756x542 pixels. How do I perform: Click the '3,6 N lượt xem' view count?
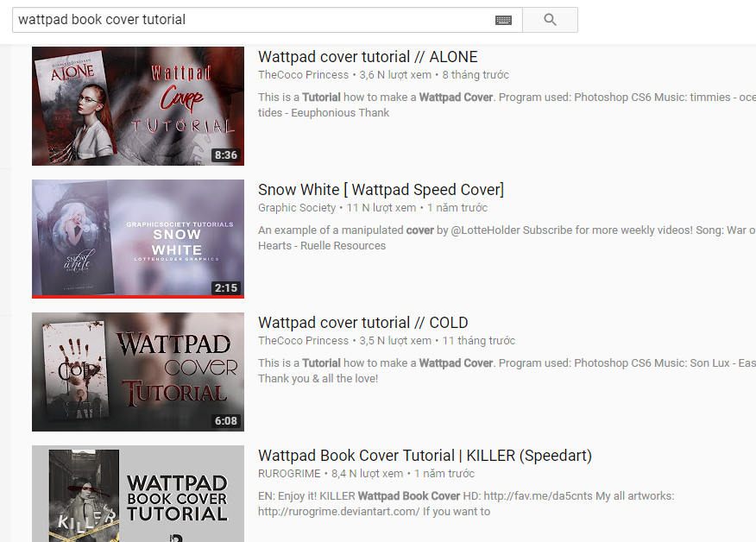point(395,75)
